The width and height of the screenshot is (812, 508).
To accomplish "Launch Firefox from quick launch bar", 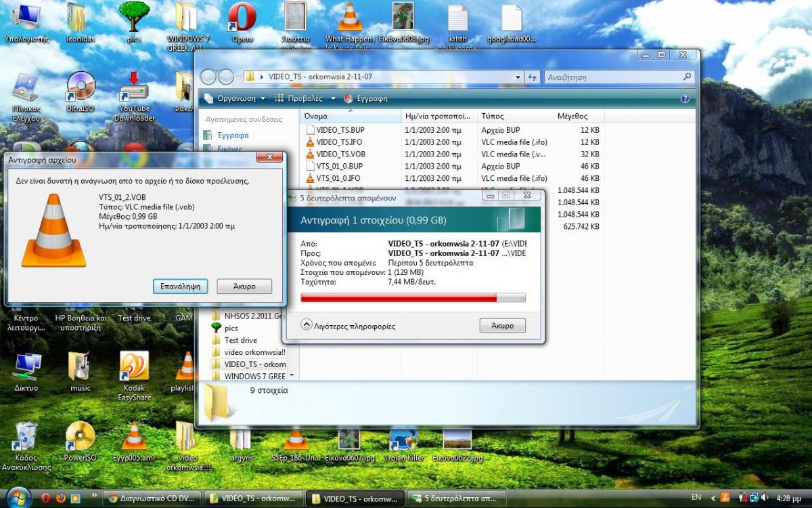I will pos(61,499).
